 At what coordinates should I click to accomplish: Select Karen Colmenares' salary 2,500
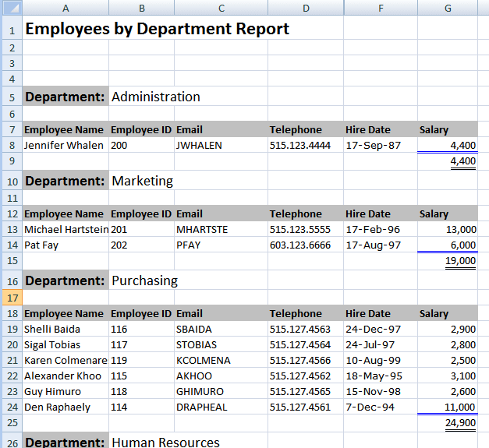(462, 361)
